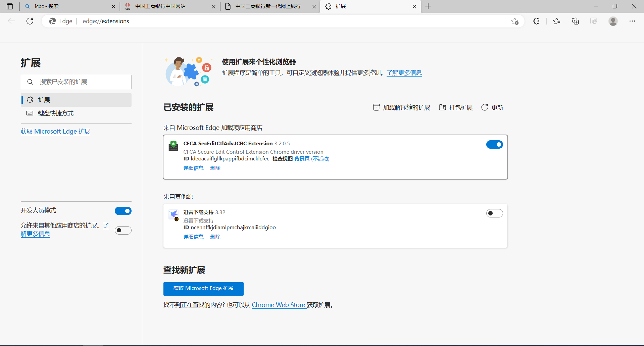Switch to the 'icbc - 搜索' tab
The height and width of the screenshot is (346, 644).
pos(70,6)
